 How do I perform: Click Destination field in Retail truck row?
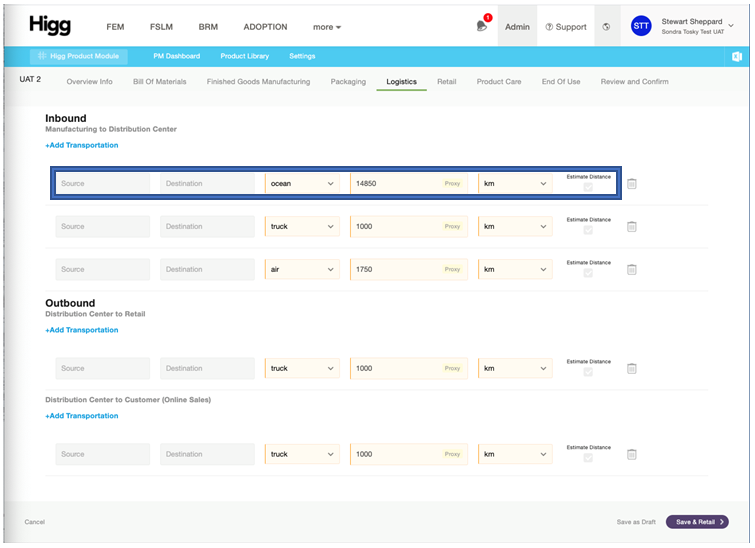pos(208,368)
